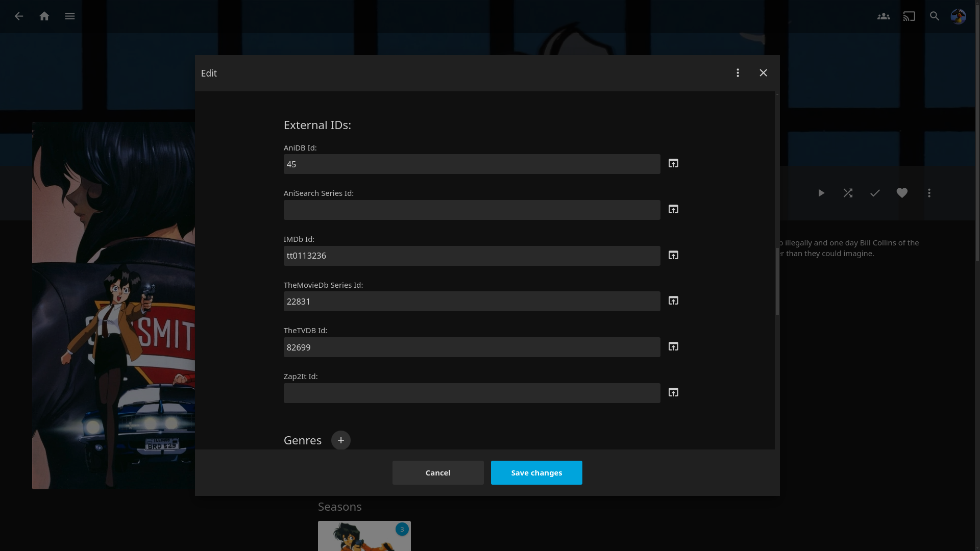This screenshot has width=980, height=551.
Task: Open the IMDb Id external link icon
Action: (x=673, y=255)
